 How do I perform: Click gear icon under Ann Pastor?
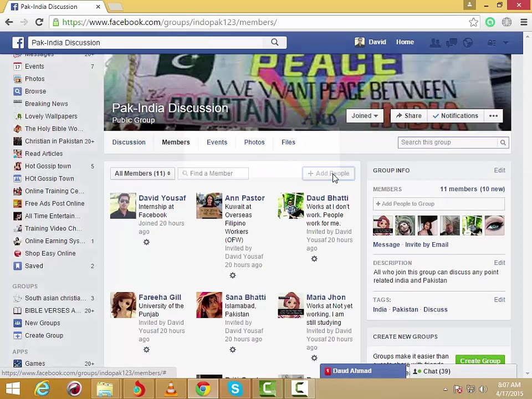232,275
